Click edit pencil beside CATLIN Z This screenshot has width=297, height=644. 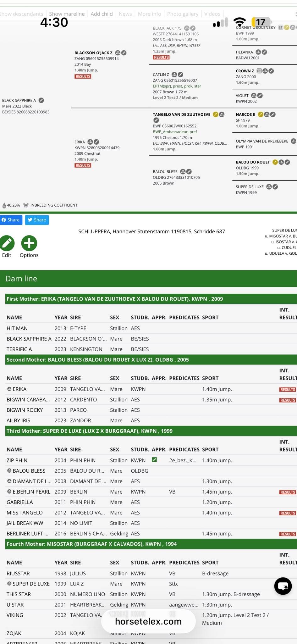180,75
